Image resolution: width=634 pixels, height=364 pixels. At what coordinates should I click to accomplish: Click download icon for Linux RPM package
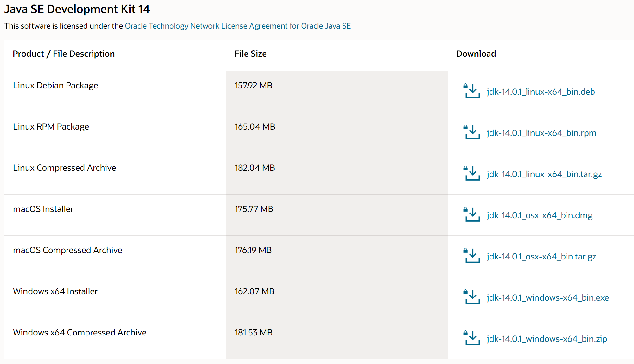pyautogui.click(x=472, y=132)
